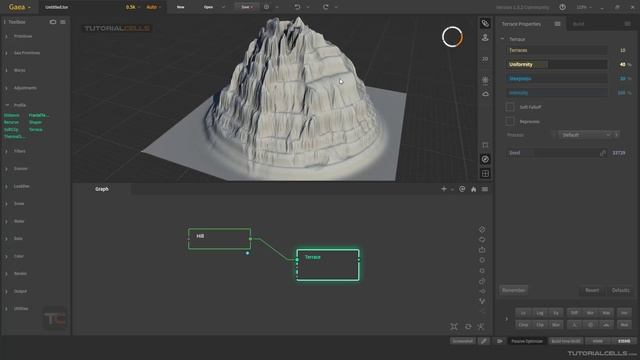Select the Hill node in the graph
Viewport: 640px width, 360px height.
(220, 239)
